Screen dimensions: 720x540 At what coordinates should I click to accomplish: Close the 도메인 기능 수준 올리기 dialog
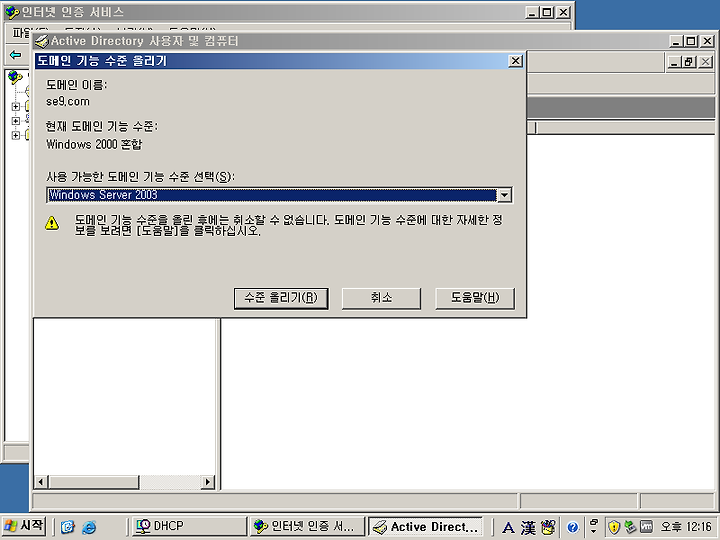click(516, 61)
